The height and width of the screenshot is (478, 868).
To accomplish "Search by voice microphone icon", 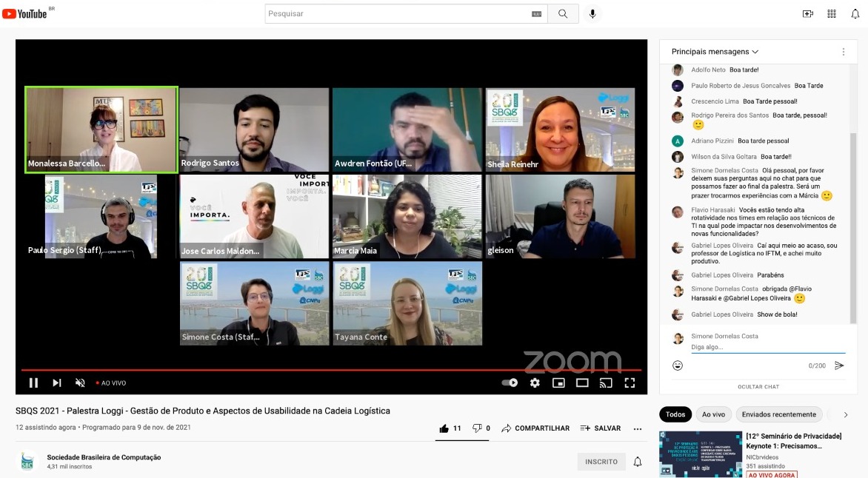I will tap(592, 14).
